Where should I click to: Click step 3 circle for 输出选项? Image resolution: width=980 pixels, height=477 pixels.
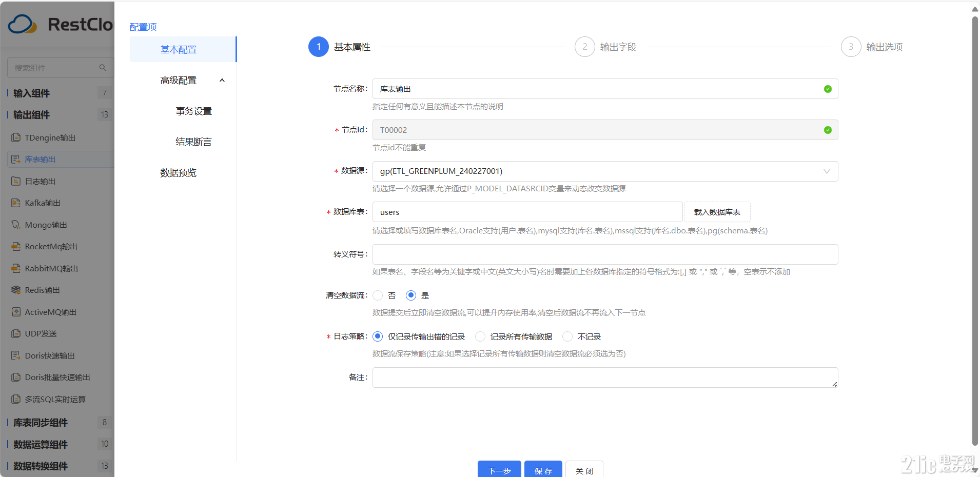(851, 47)
